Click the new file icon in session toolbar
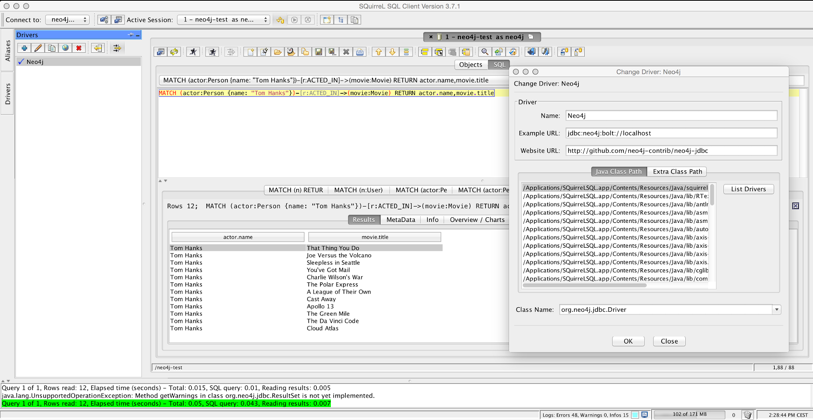This screenshot has width=813, height=420. pyautogui.click(x=250, y=52)
